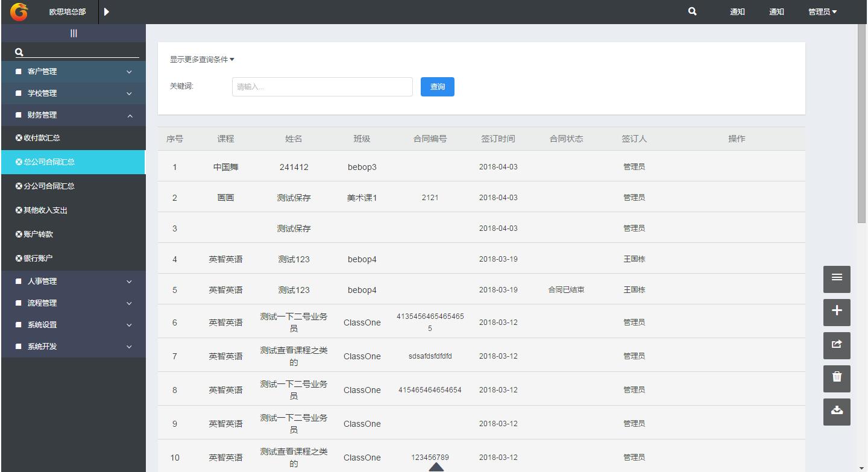Image resolution: width=868 pixels, height=472 pixels.
Task: Select 分公司合同汇总 menu item
Action: click(49, 186)
